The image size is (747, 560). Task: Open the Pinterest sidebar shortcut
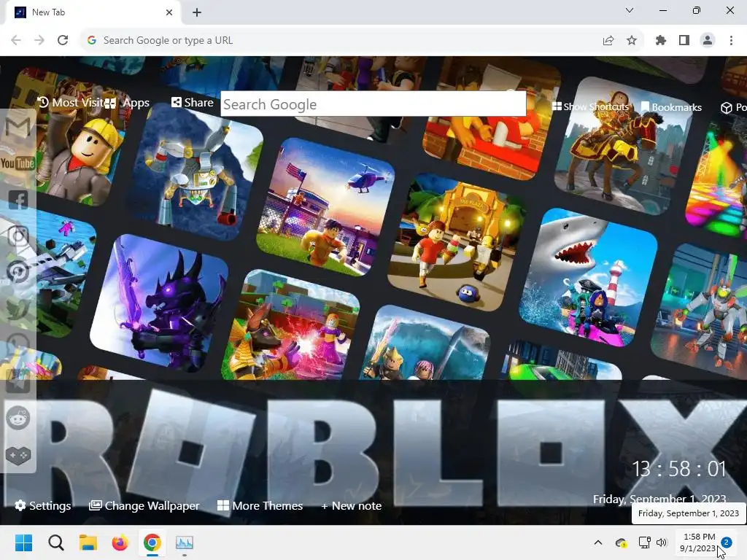click(18, 273)
